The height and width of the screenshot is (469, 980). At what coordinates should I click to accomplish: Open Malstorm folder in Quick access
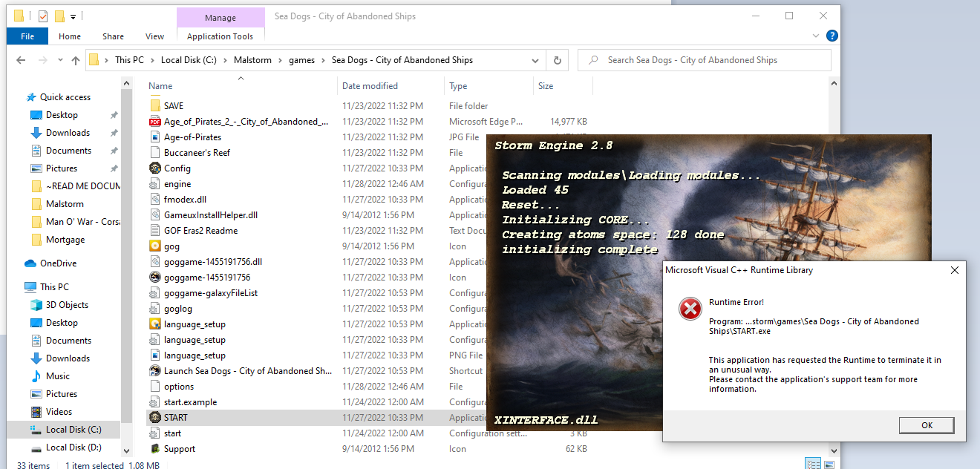[65, 204]
